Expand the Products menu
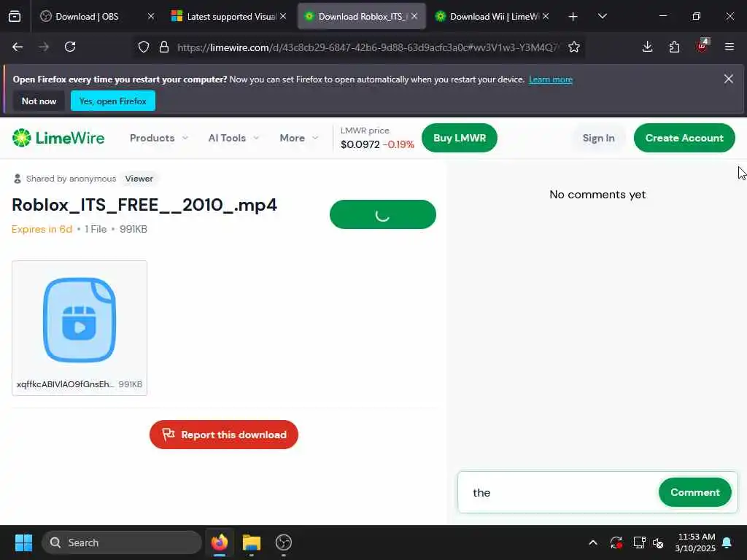The width and height of the screenshot is (747, 560). (159, 138)
